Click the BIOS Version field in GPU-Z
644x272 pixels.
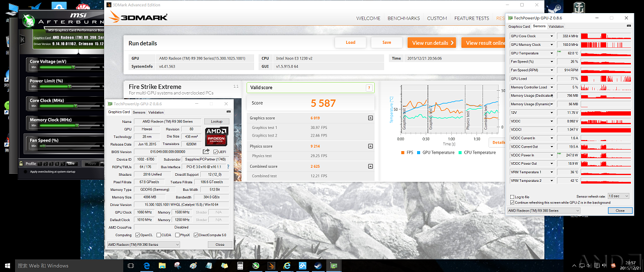pyautogui.click(x=168, y=152)
